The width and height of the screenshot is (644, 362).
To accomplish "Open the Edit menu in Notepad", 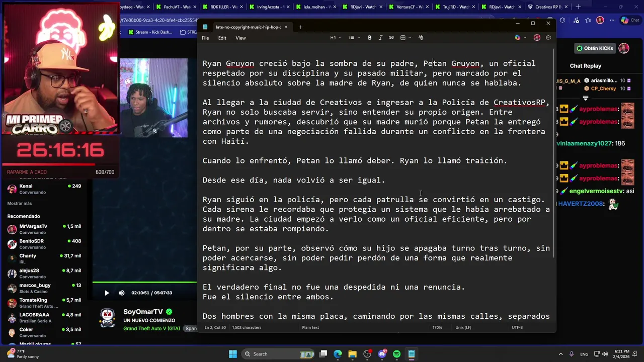I will coord(222,38).
